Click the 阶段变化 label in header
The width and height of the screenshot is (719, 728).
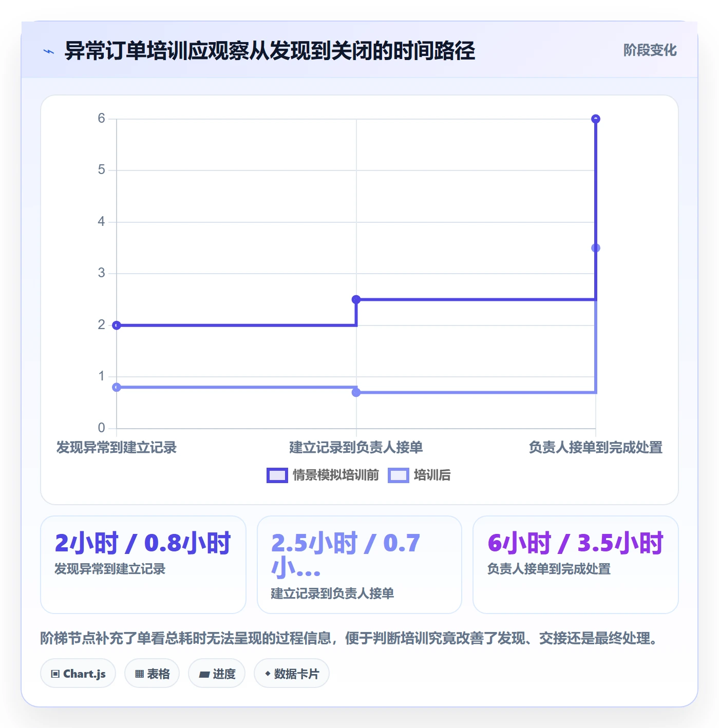(x=650, y=50)
